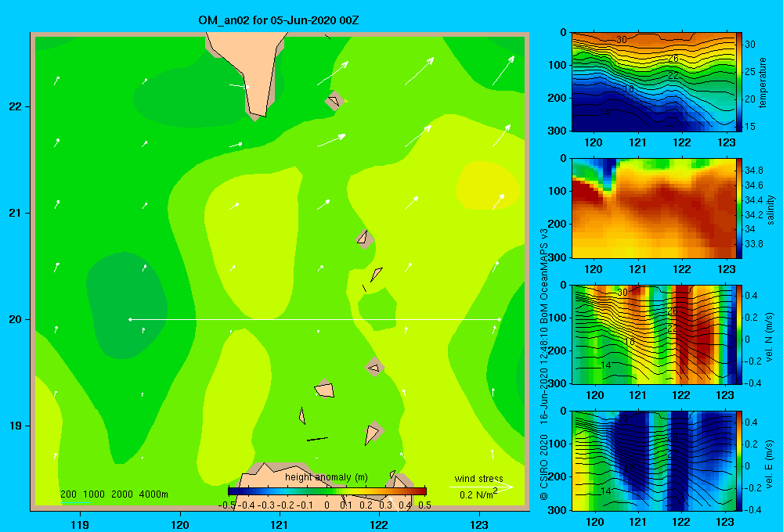
Task: Click the main map's latitude 22 axis label
Action: 16,106
